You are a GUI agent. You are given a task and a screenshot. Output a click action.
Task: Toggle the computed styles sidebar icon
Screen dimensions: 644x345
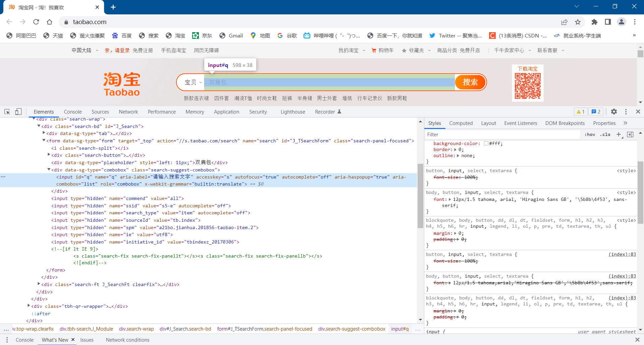click(x=630, y=134)
